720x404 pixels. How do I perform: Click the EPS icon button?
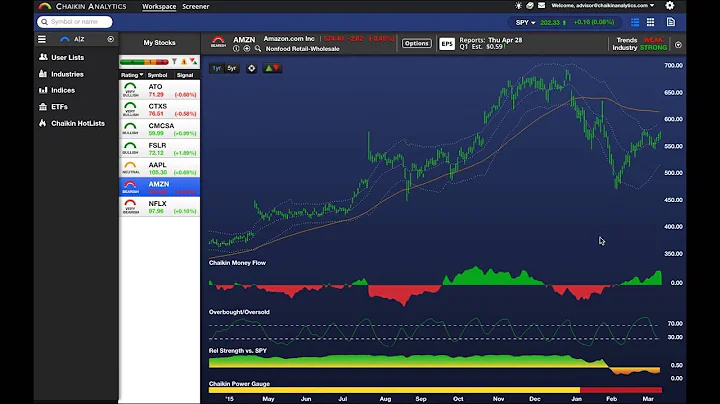click(447, 44)
